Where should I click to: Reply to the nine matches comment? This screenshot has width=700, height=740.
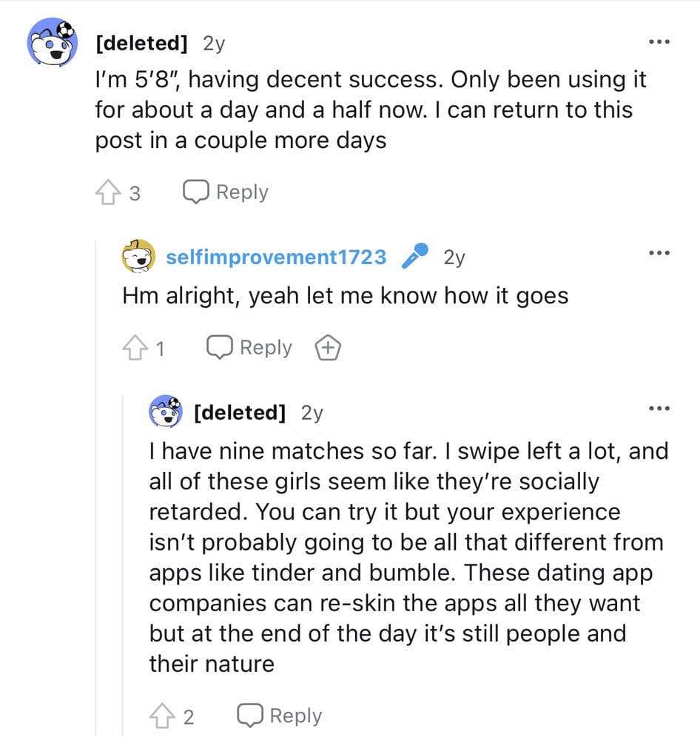click(x=280, y=716)
